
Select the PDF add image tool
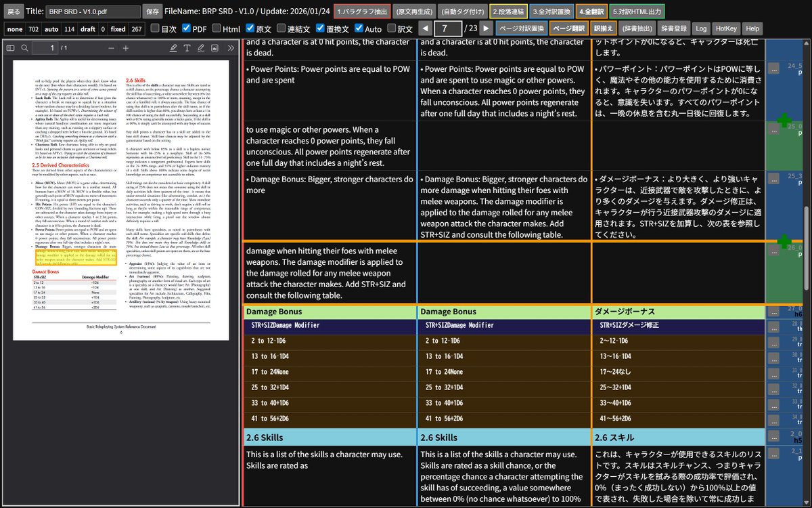click(x=215, y=48)
